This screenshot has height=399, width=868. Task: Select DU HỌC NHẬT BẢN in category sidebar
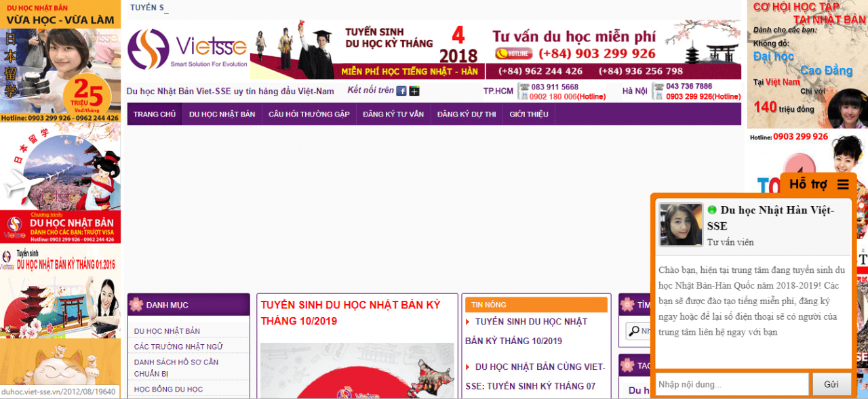tap(167, 331)
